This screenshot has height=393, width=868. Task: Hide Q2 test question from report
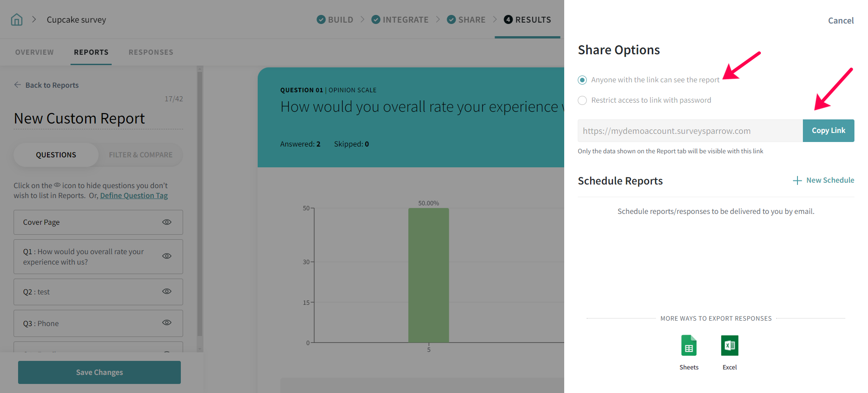pos(167,291)
